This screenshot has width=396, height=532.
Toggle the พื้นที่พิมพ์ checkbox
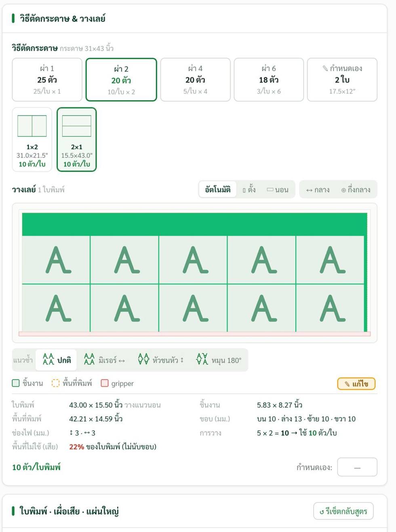click(55, 383)
